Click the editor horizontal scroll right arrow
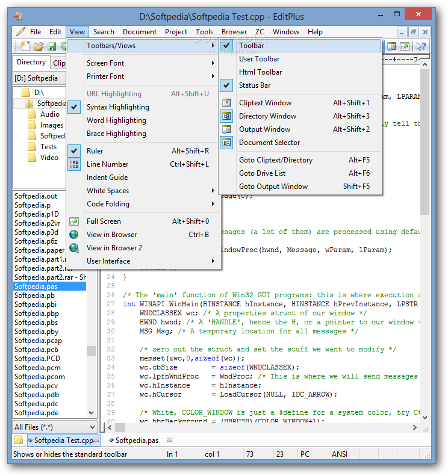This screenshot has width=448, height=476. (415, 427)
